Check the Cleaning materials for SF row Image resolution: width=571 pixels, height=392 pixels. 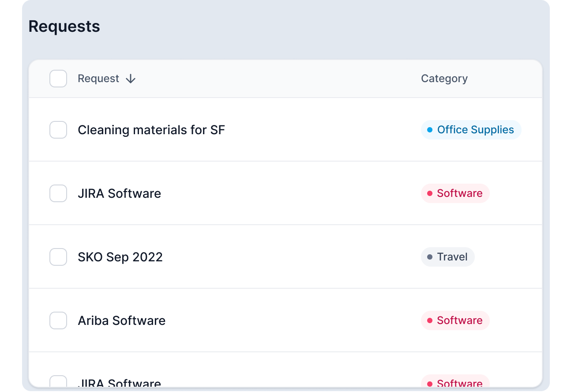[x=58, y=130]
